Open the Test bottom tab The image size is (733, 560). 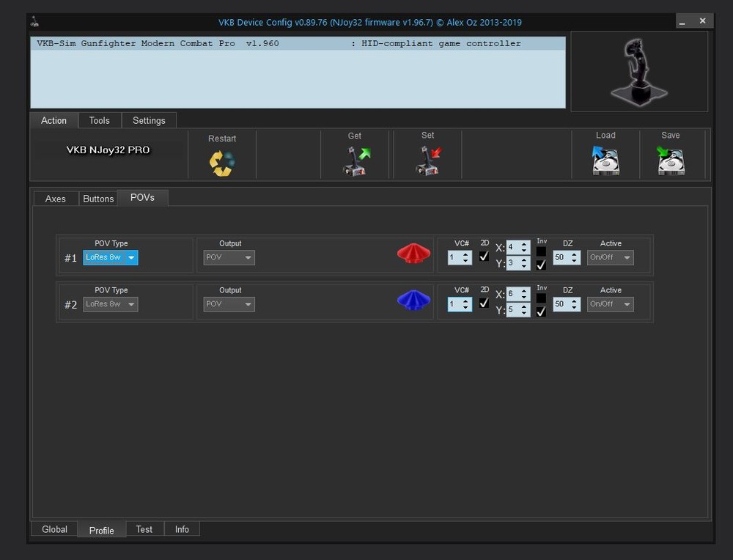(x=144, y=529)
